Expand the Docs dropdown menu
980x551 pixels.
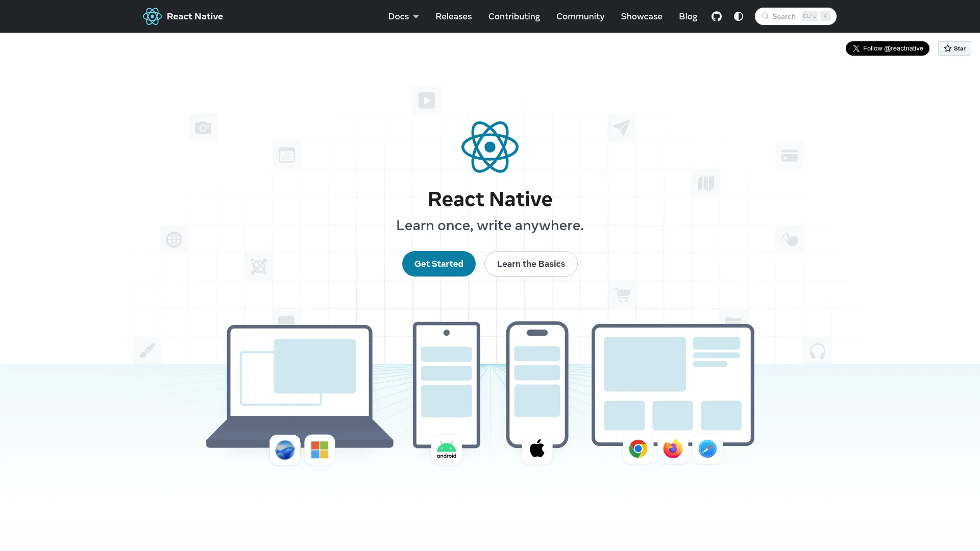click(x=403, y=16)
